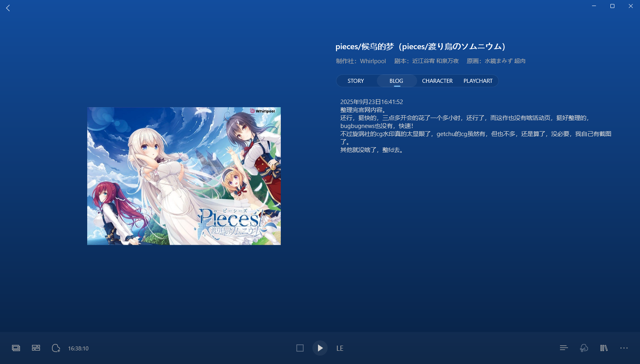Click the blog timestamp 2025年9月23日16:41:52

(x=372, y=102)
